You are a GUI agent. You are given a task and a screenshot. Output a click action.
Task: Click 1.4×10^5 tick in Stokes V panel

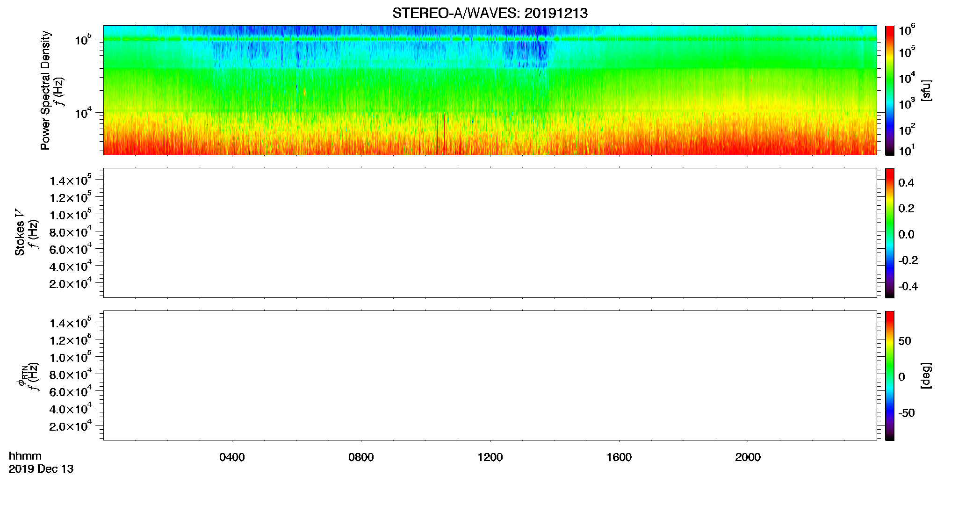[71, 180]
